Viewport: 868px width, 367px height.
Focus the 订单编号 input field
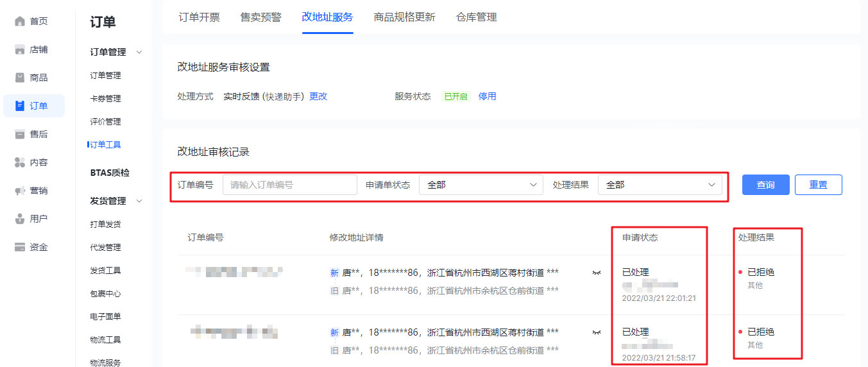click(289, 185)
